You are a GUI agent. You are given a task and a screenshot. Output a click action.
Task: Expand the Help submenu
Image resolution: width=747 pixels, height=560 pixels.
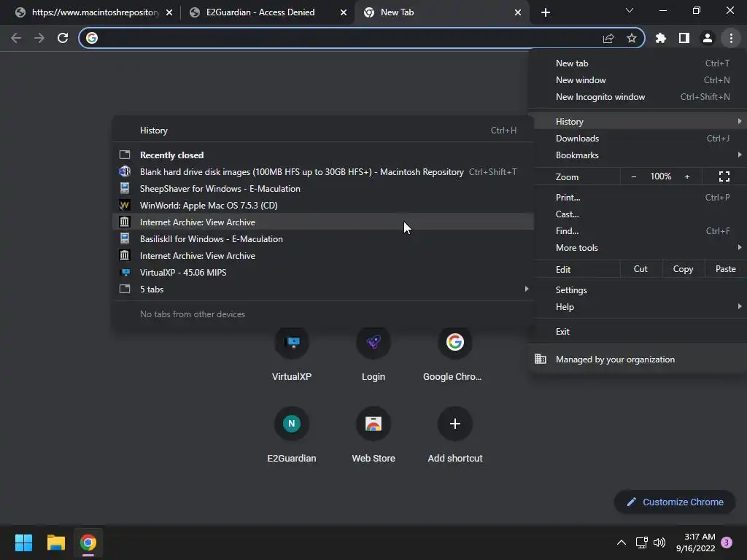638,307
